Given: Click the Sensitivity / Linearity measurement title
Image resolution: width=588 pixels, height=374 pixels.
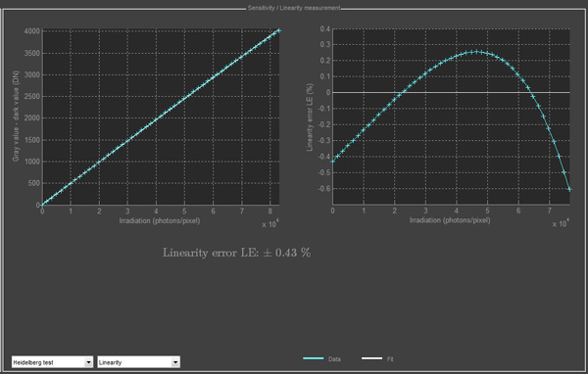Looking at the screenshot, I should pyautogui.click(x=294, y=8).
